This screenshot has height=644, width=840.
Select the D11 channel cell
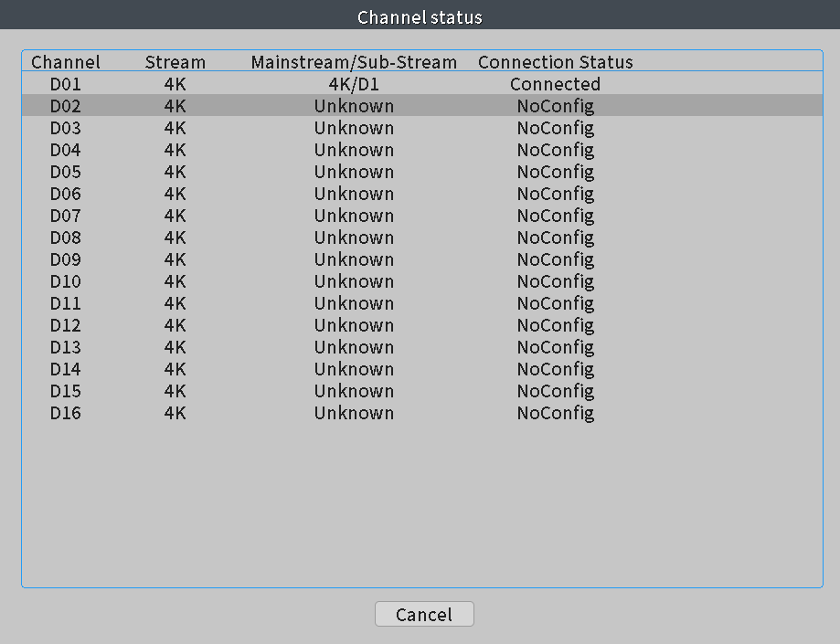pos(66,303)
